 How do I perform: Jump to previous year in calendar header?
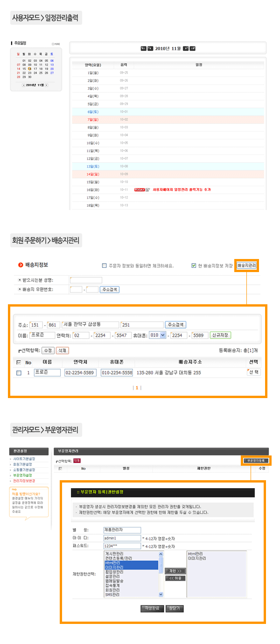pyautogui.click(x=143, y=48)
